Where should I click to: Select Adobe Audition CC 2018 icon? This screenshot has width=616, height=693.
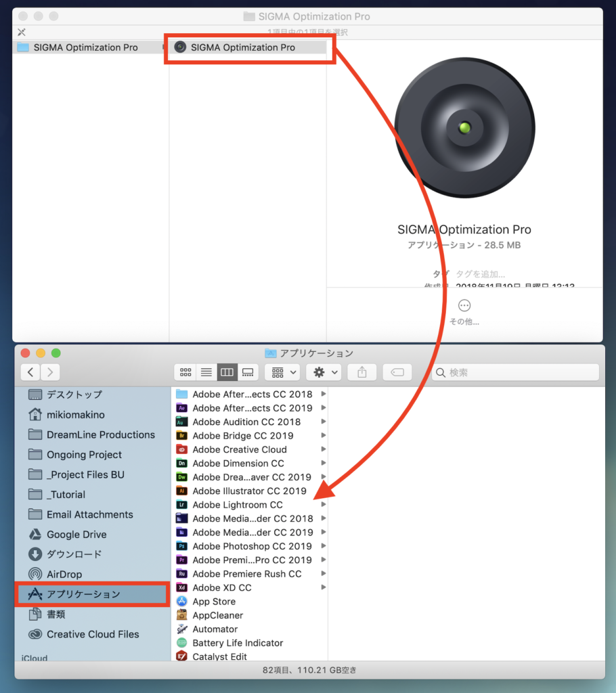[x=181, y=422]
